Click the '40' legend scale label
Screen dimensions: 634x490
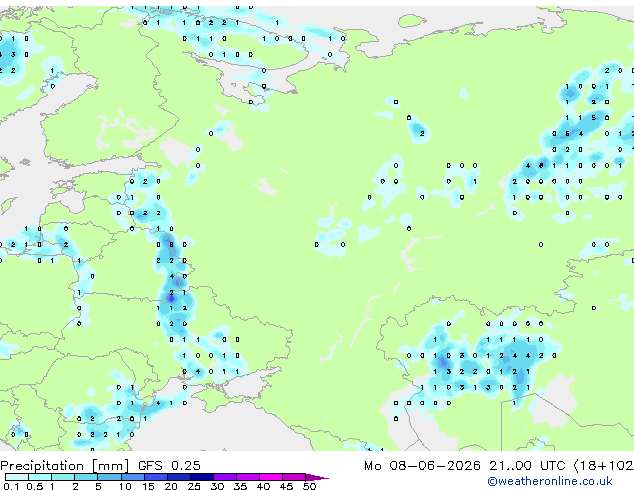point(264,486)
